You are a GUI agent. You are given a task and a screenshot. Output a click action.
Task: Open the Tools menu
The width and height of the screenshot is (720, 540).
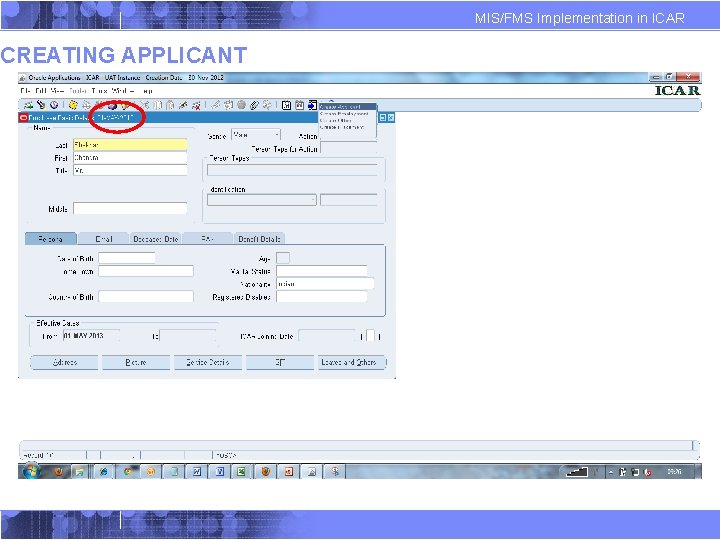pos(99,91)
